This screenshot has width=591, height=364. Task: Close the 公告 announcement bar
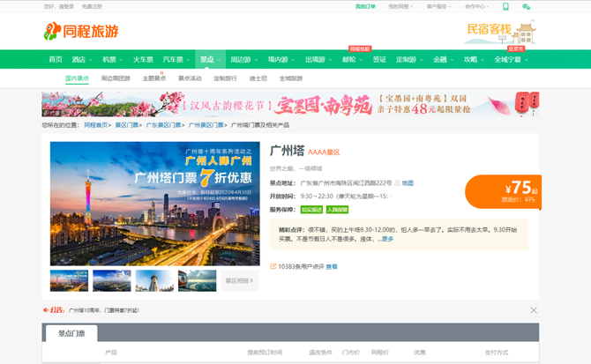coord(534,310)
